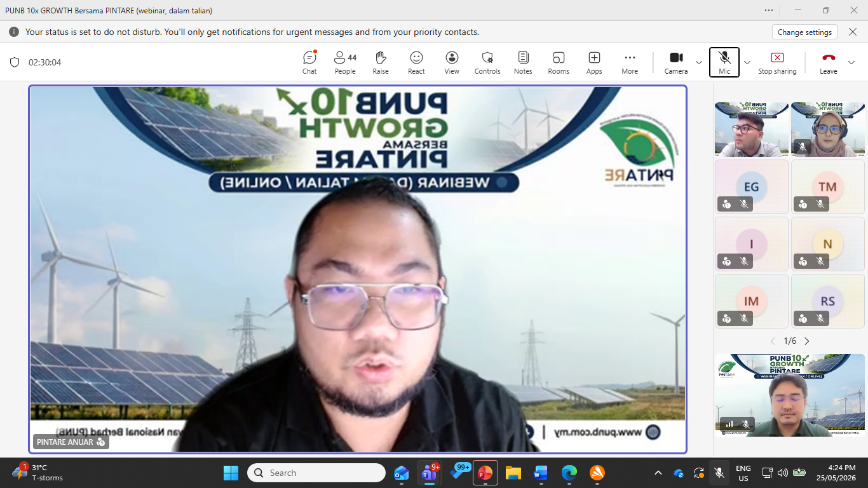Select the IM participant tile
The width and height of the screenshot is (868, 488).
click(x=752, y=301)
